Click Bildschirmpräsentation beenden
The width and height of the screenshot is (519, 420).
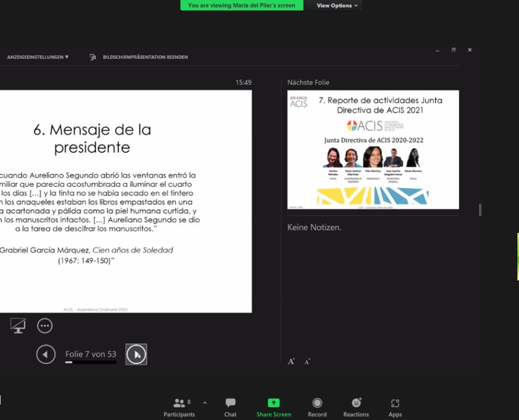(145, 57)
